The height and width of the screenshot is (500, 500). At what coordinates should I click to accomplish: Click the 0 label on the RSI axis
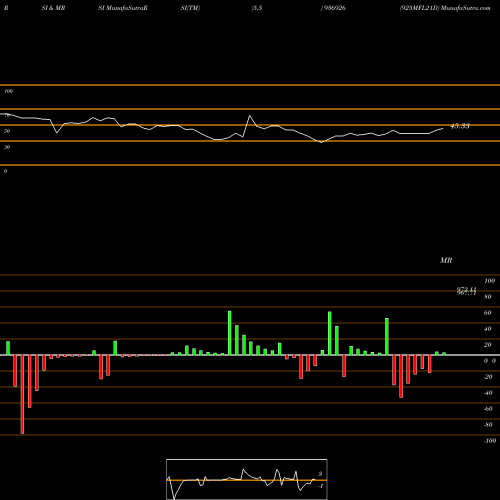[5, 171]
